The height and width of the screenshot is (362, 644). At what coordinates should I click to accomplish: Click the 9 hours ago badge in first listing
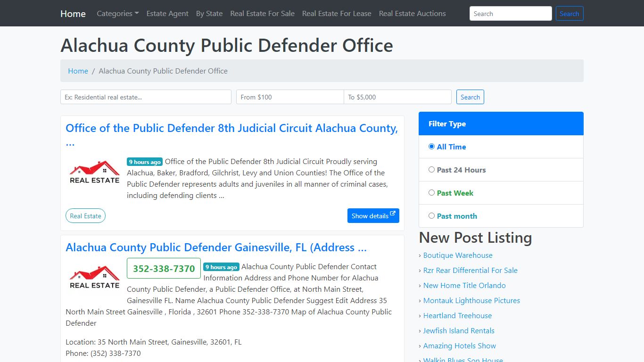pos(145,162)
